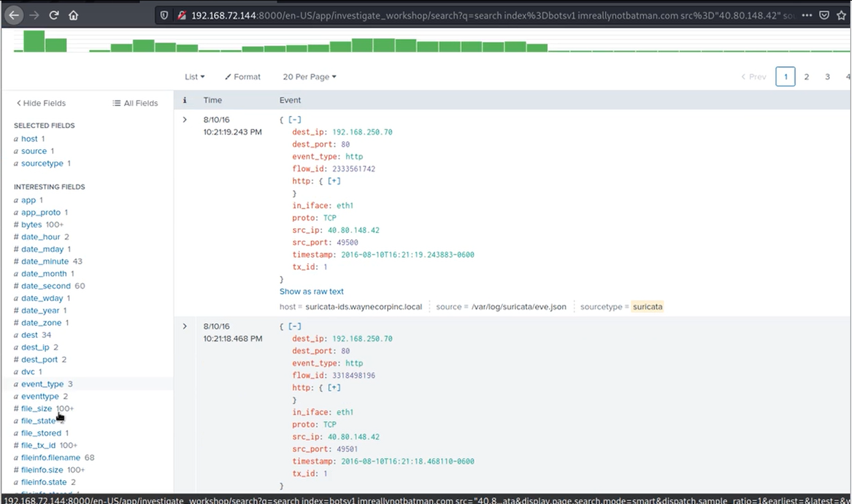This screenshot has height=504, width=852.
Task: Click the star bookmark icon
Action: pos(842,15)
